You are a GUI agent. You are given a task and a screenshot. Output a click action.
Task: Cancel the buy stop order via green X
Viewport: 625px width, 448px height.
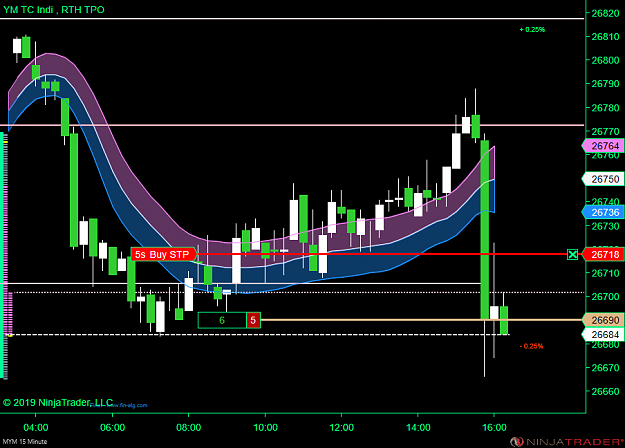tap(572, 254)
